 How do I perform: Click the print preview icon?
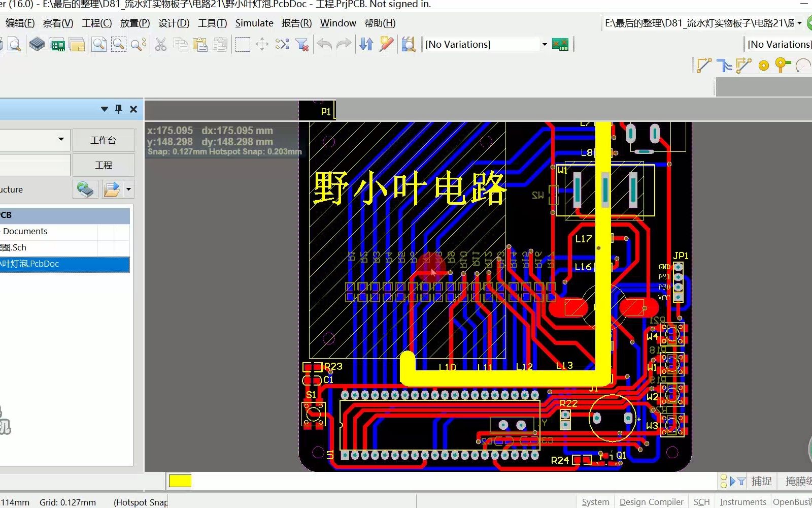tap(15, 45)
